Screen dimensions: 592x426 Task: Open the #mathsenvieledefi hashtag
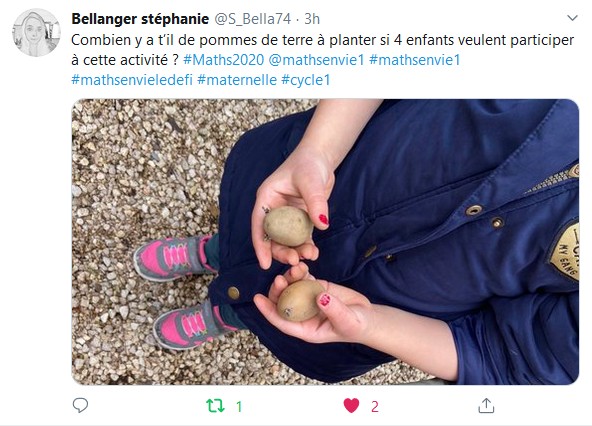point(132,80)
